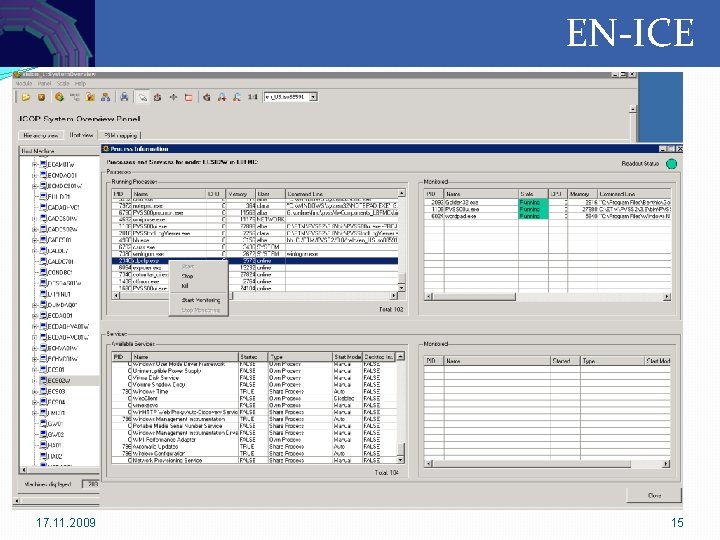
Task: Click left arrow of host tree scrollbar
Action: pyautogui.click(x=24, y=470)
